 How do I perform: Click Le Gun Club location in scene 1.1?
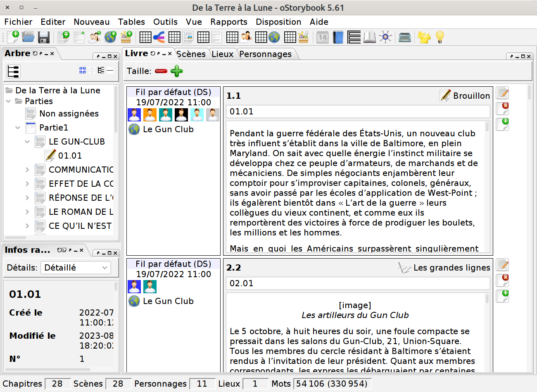161,129
